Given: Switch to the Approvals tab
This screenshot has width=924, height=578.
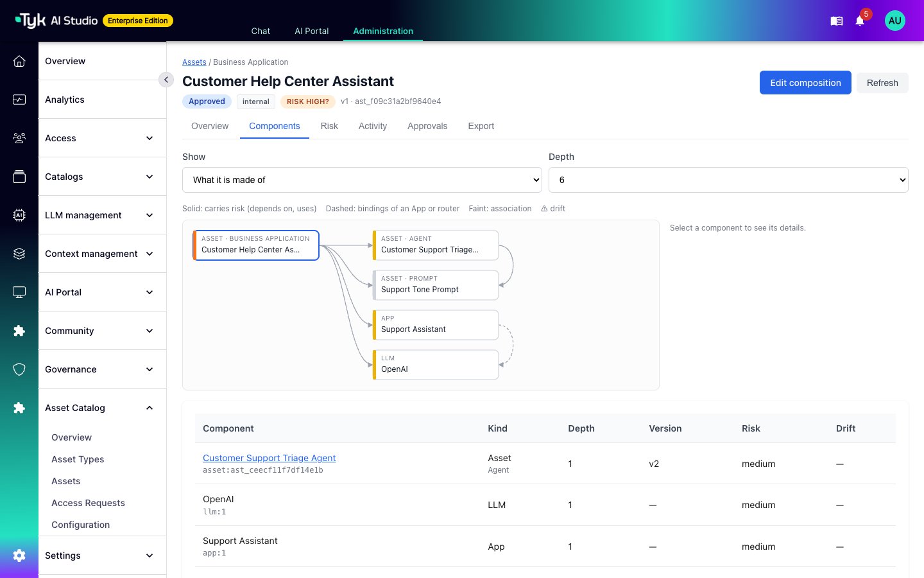Looking at the screenshot, I should click(427, 126).
